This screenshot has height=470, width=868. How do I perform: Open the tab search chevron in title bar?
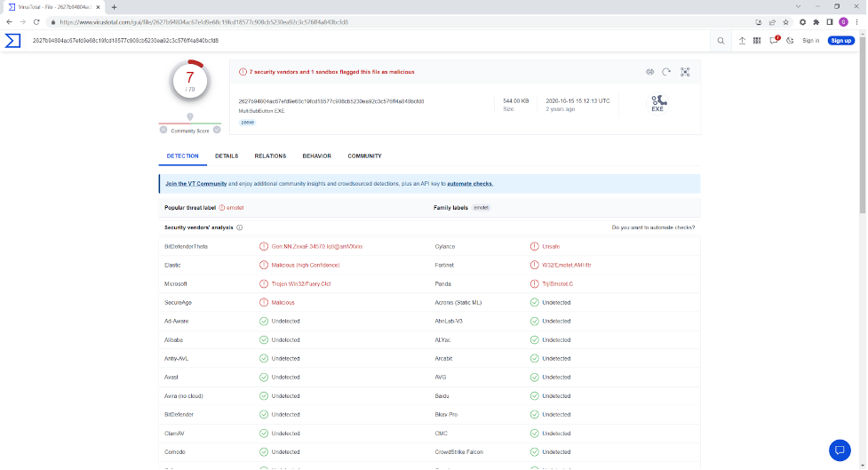[x=798, y=6]
